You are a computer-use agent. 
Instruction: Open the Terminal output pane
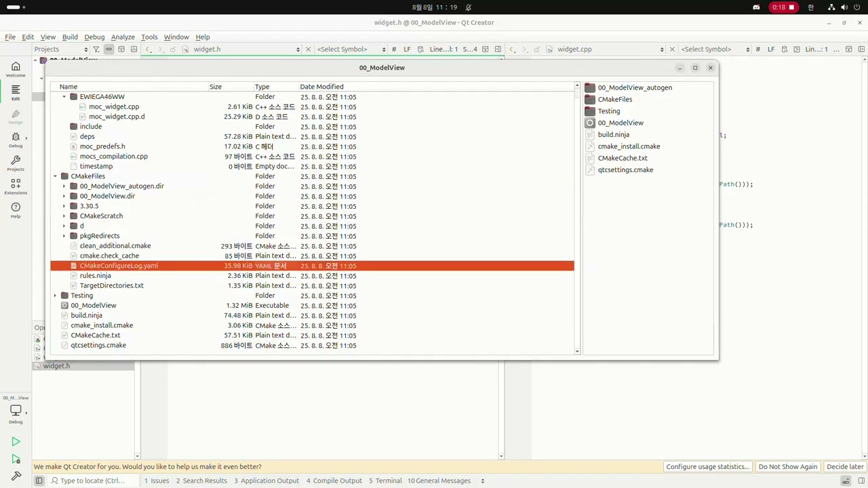(385, 481)
